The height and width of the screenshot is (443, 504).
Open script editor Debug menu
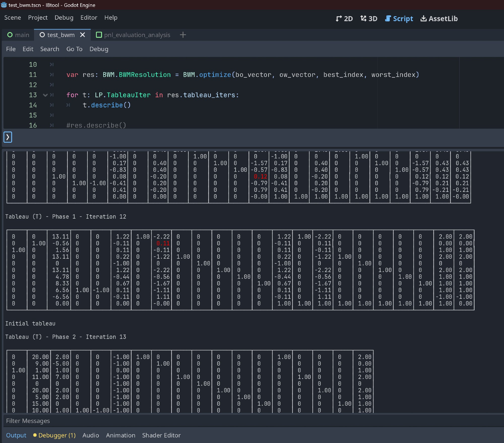99,49
